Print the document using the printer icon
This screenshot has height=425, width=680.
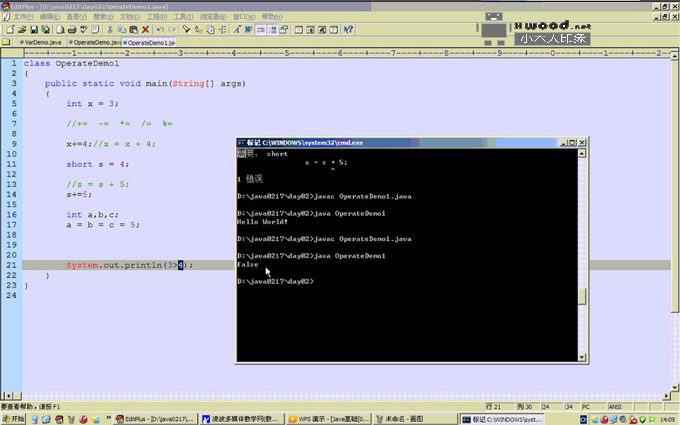tap(72, 29)
